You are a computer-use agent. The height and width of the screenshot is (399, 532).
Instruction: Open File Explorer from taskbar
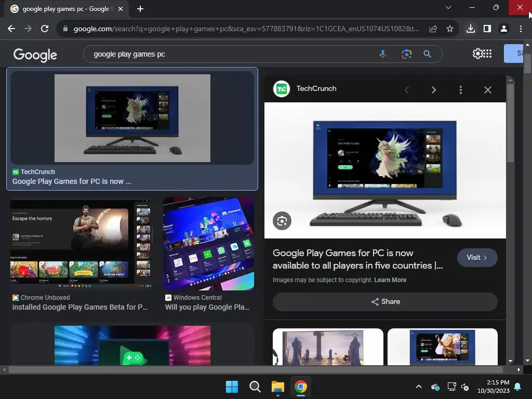click(x=277, y=387)
